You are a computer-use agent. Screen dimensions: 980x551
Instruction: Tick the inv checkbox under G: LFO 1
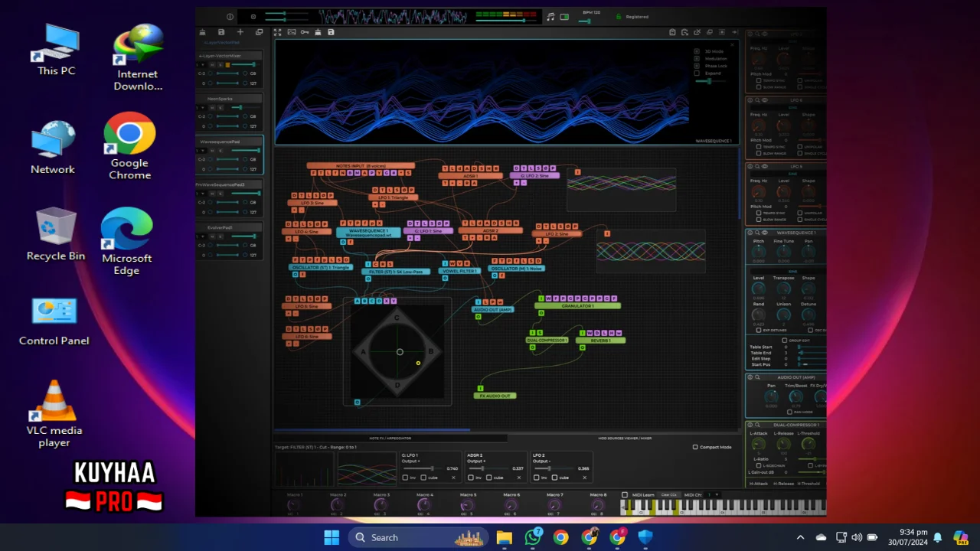[x=405, y=478]
